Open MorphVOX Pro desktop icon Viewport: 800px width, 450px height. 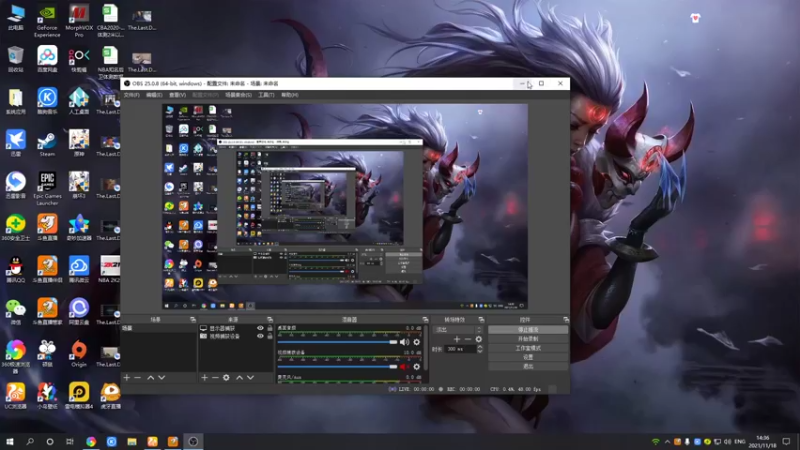click(79, 21)
